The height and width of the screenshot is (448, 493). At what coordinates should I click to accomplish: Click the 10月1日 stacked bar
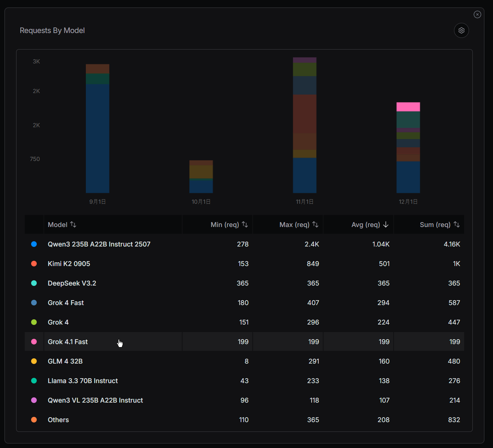pos(201,177)
